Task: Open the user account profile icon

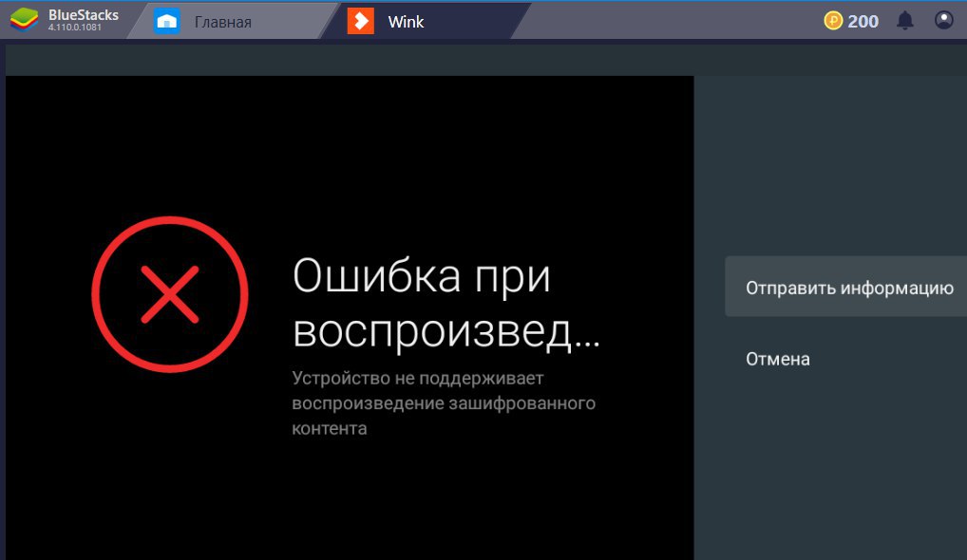Action: coord(943,20)
